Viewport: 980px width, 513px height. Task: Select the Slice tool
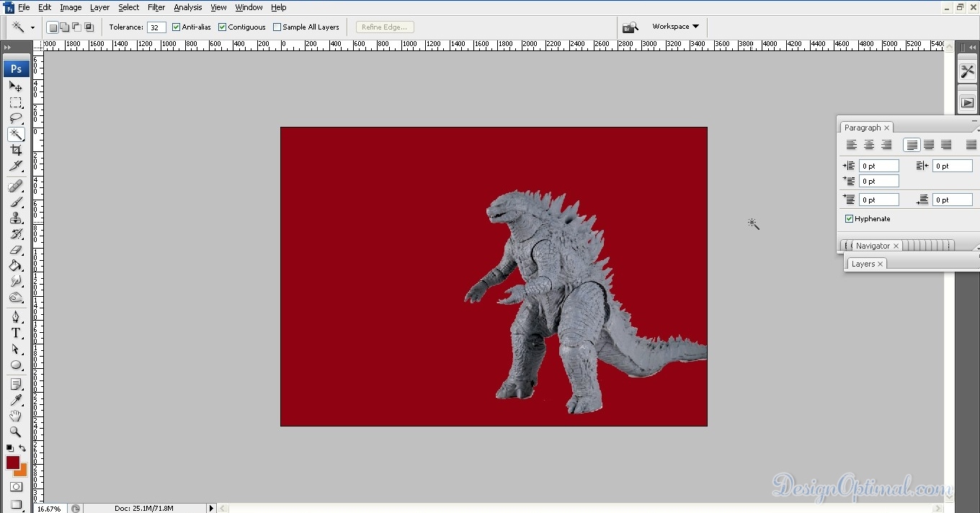pyautogui.click(x=16, y=166)
